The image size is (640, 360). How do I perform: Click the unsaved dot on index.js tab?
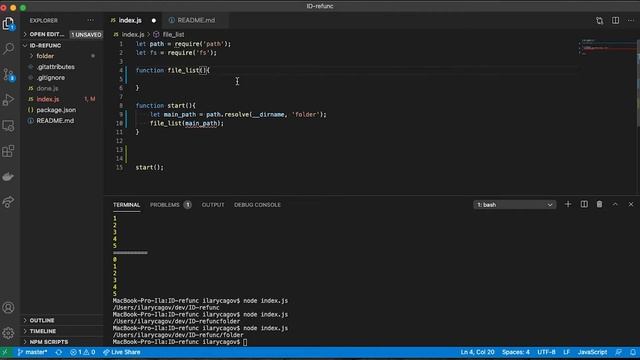pos(154,20)
